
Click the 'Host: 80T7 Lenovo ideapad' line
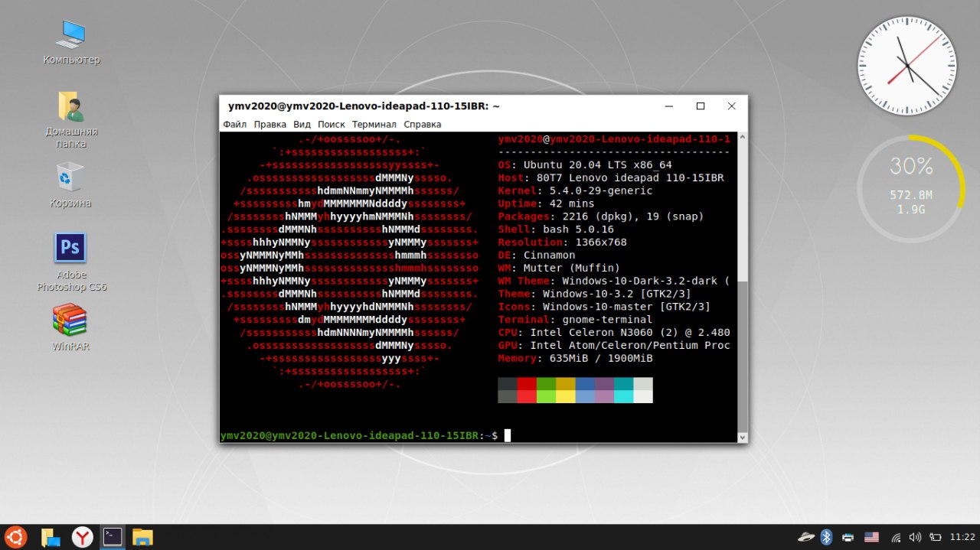(x=611, y=177)
